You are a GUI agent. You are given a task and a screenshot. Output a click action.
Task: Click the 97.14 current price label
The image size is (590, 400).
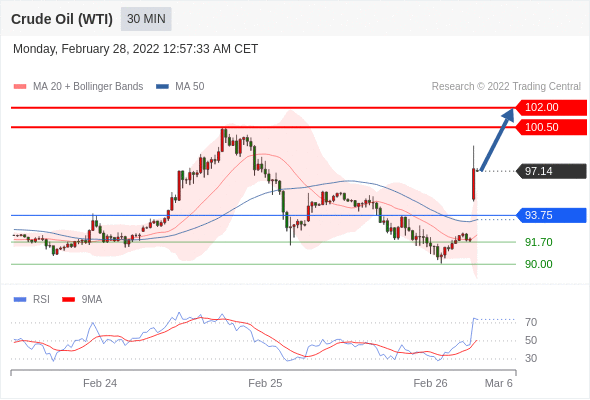click(x=551, y=171)
